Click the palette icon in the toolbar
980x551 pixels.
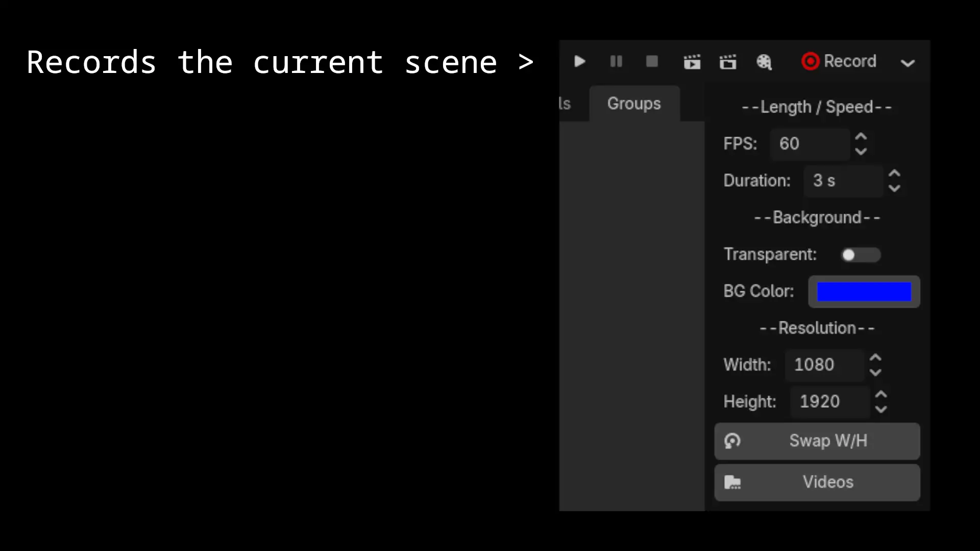click(764, 62)
